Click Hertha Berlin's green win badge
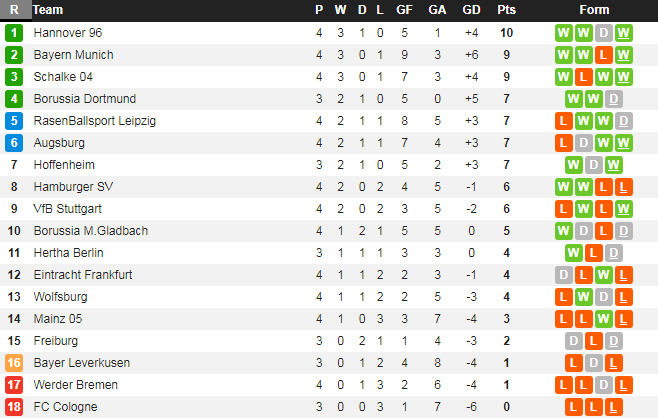This screenshot has height=418, width=658. click(574, 253)
